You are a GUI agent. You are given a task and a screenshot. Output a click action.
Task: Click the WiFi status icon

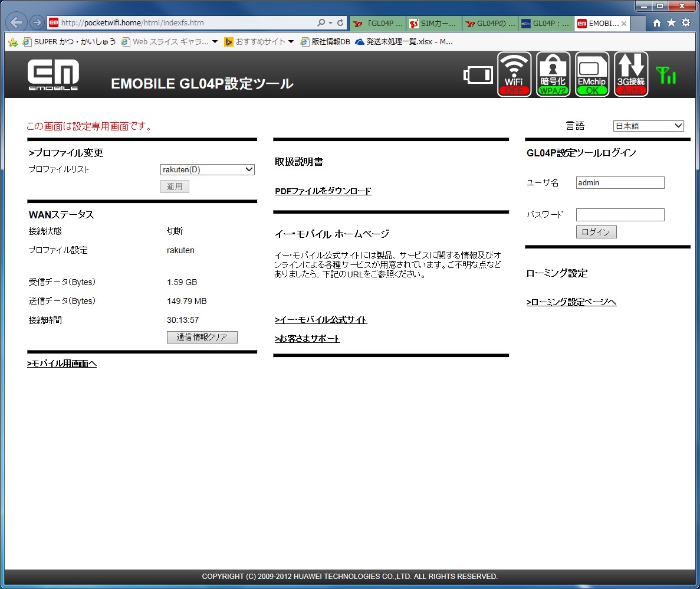(x=514, y=74)
